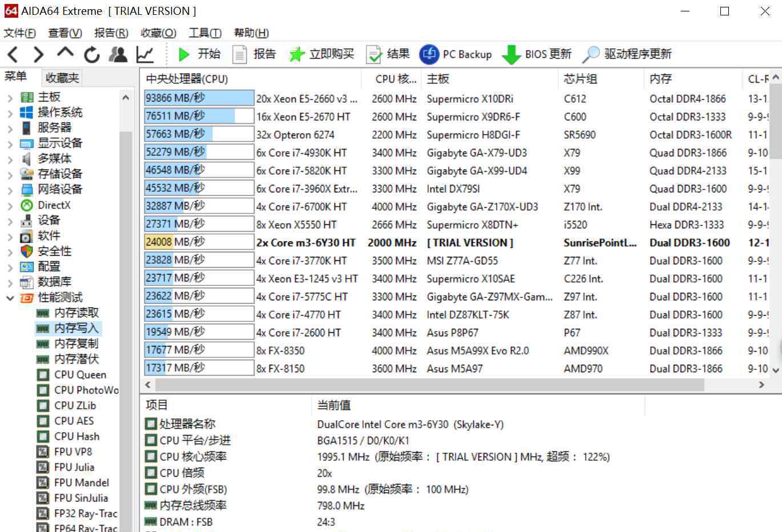Open the graph chart toolbar icon
Image resolution: width=782 pixels, height=532 pixels.
point(145,54)
